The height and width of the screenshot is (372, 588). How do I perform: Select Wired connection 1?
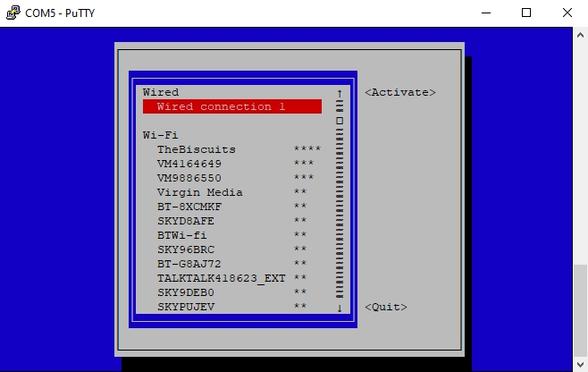(232, 106)
